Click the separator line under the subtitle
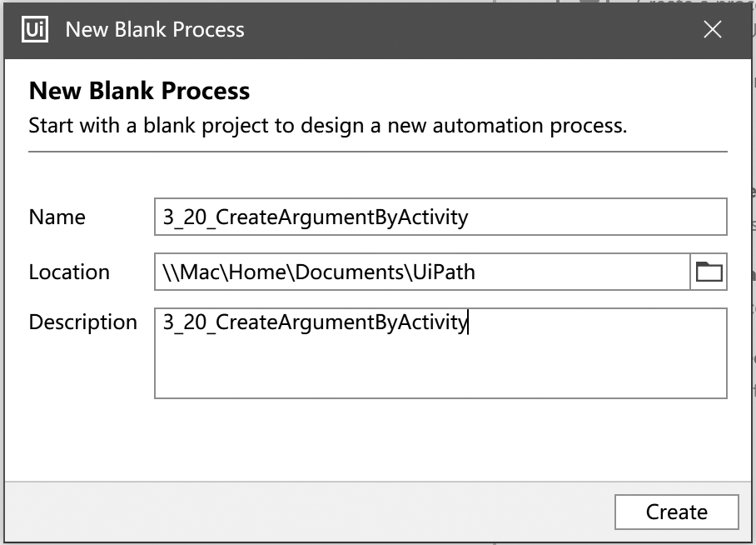Image resolution: width=756 pixels, height=545 pixels. pyautogui.click(x=377, y=152)
